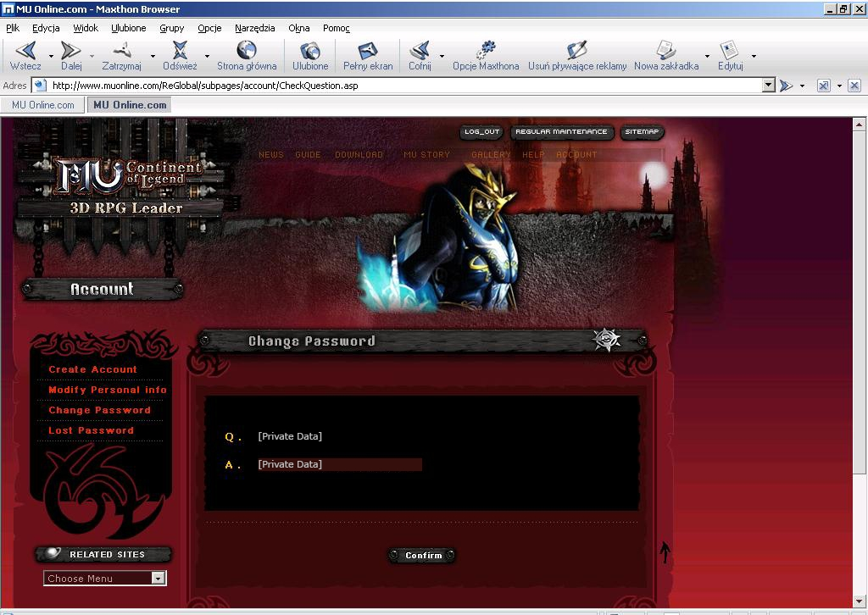Click the Confirm button
868x615 pixels.
pyautogui.click(x=422, y=555)
